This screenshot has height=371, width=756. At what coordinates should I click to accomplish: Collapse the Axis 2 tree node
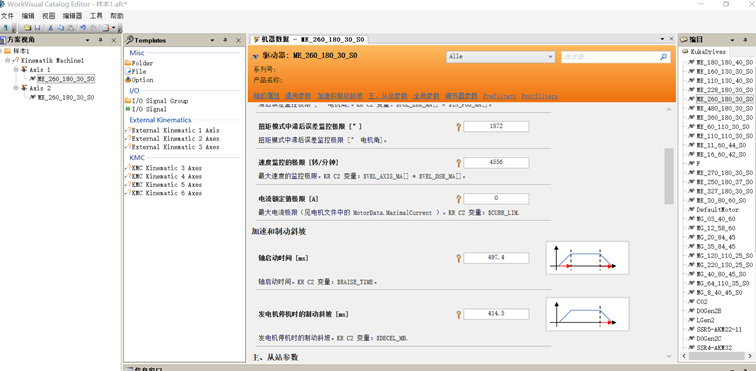[16, 88]
